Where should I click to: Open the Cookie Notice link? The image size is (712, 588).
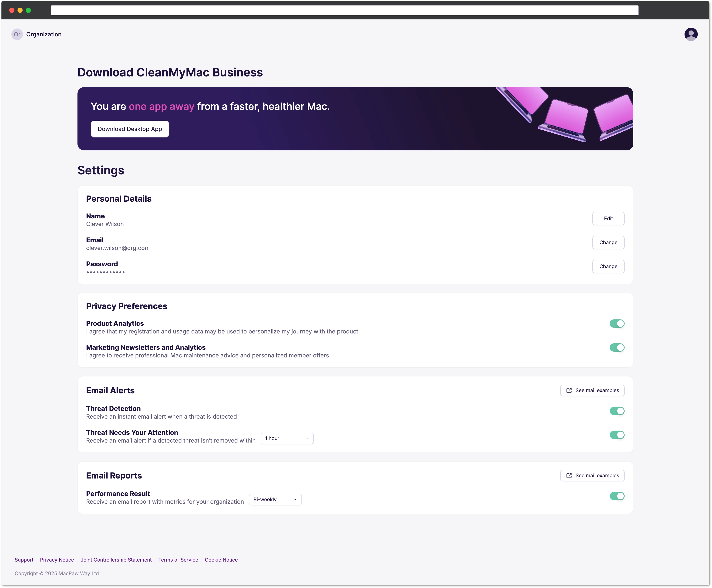click(221, 559)
